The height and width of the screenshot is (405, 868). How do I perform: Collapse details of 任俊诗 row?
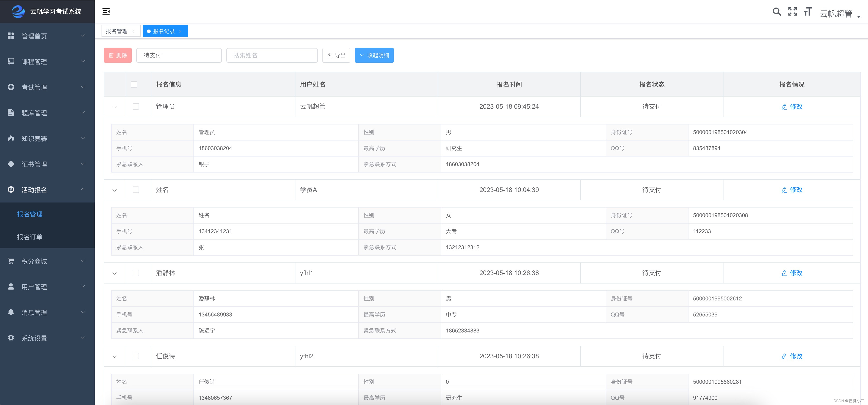pyautogui.click(x=115, y=357)
